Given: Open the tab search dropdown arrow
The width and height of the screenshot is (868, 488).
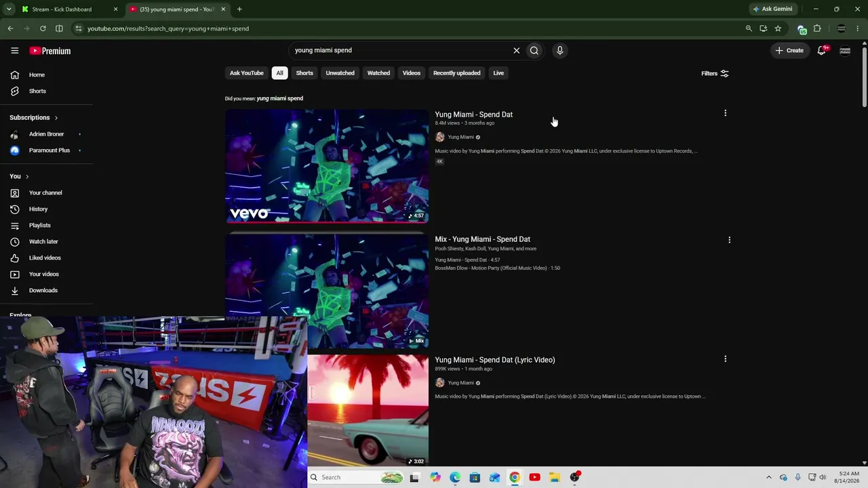Looking at the screenshot, I should coord(9,9).
